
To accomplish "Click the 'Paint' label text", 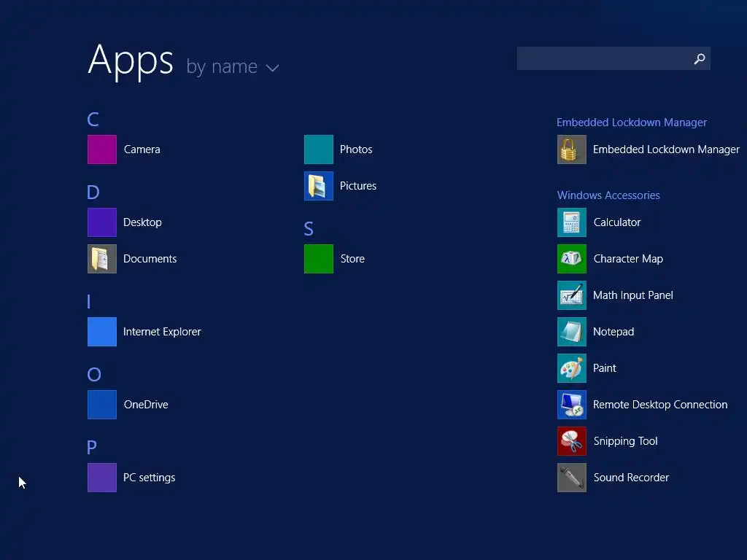I will click(x=605, y=368).
